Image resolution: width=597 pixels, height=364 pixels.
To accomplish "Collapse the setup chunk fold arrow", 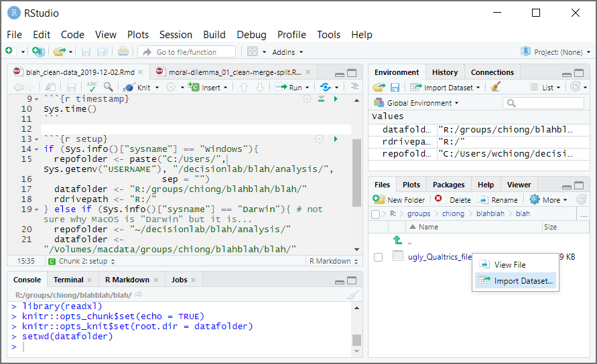I will point(37,140).
